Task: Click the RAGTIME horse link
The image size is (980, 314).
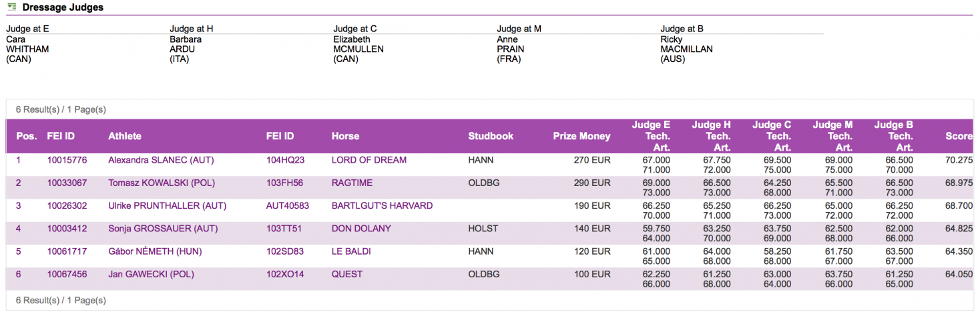Action: click(x=352, y=183)
